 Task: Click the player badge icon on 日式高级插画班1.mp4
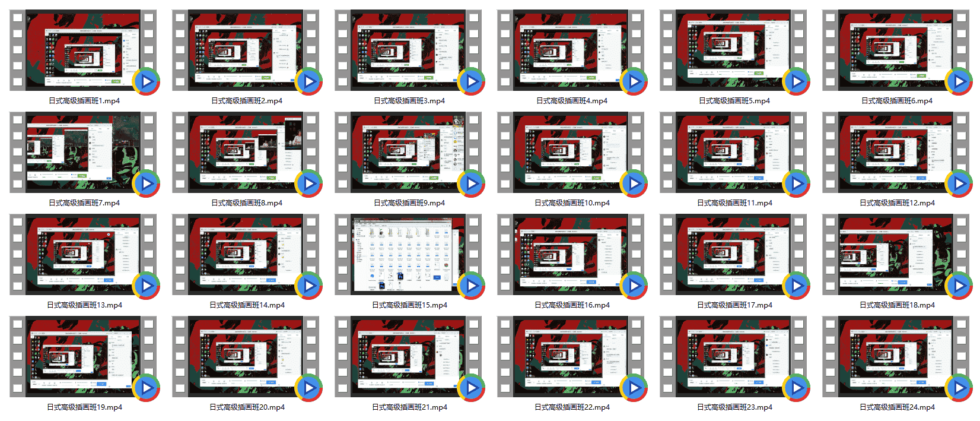pos(146,81)
